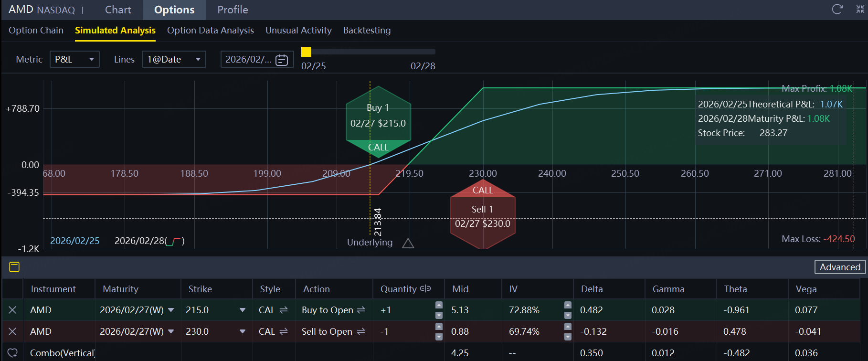Viewport: 868px width, 361px height.
Task: Switch to the Option Chain tab
Action: [x=36, y=31]
